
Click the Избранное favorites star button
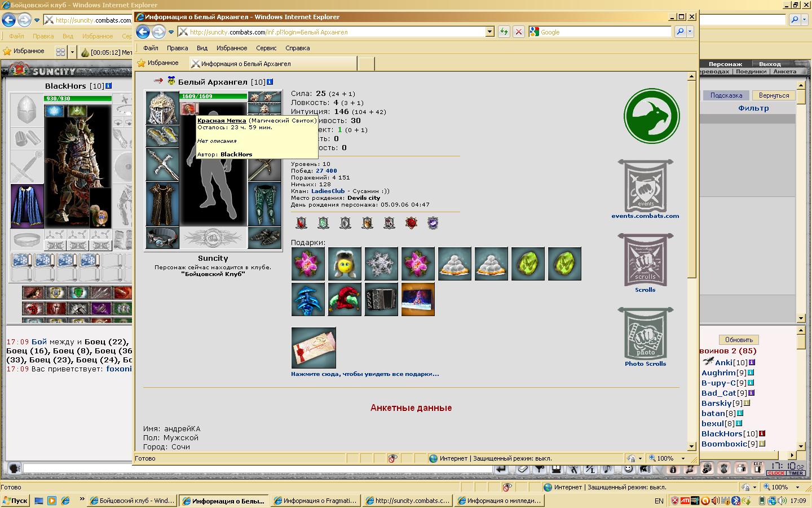pos(157,63)
